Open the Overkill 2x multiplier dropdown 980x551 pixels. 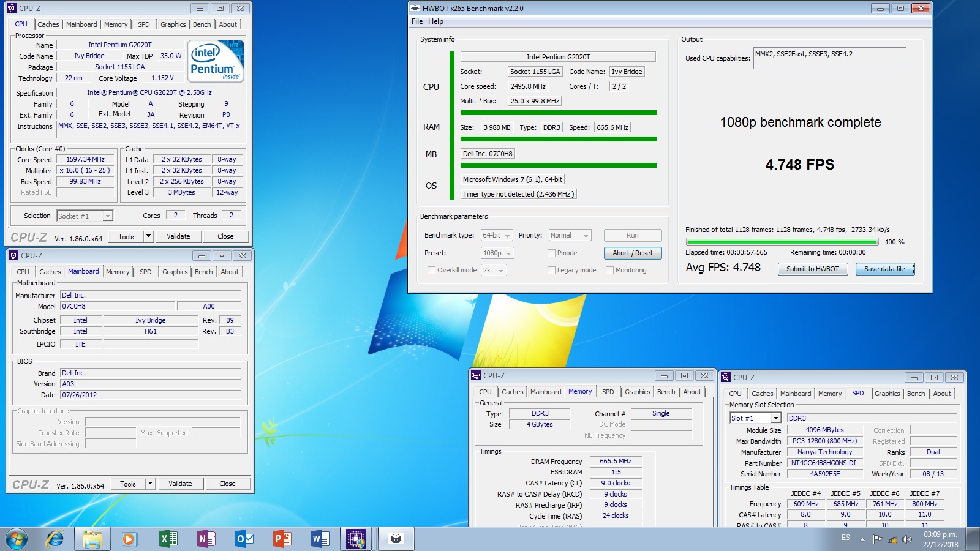click(494, 270)
